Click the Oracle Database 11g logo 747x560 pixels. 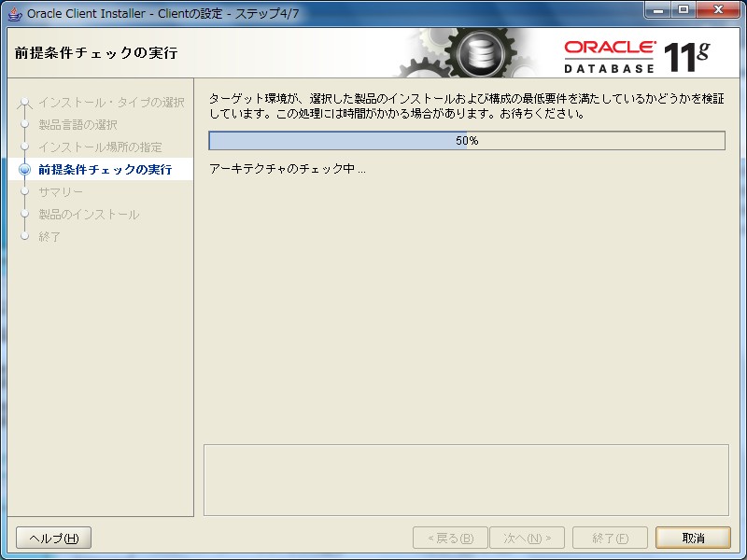click(x=637, y=56)
